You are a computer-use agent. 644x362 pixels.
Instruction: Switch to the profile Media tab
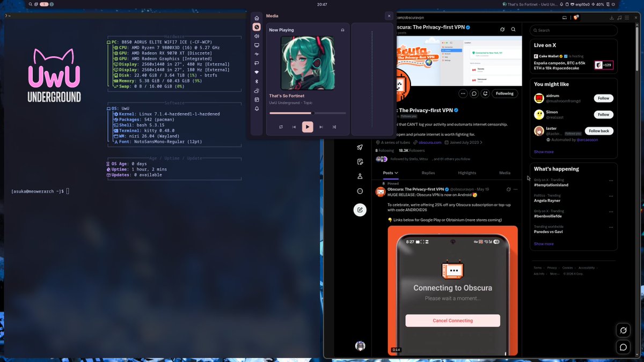[505, 173]
